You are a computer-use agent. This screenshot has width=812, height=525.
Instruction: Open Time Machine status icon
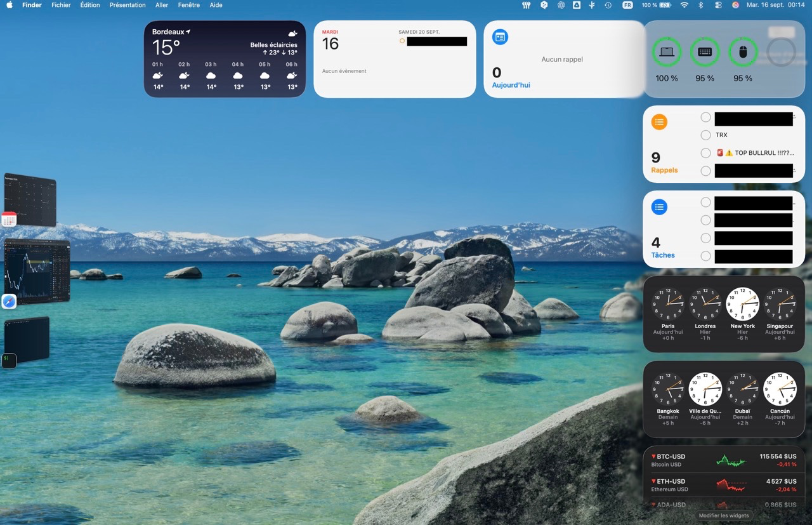click(608, 5)
